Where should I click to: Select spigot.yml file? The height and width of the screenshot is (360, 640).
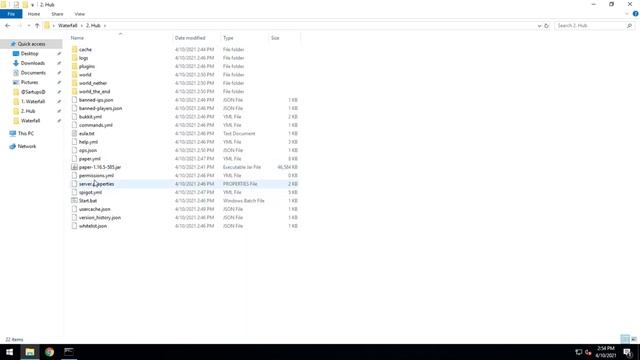[90, 192]
